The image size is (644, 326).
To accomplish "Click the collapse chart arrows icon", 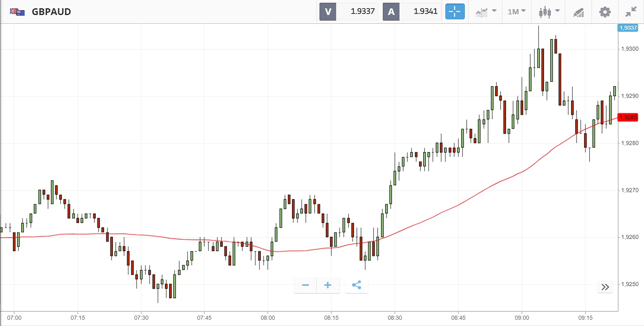I will [x=631, y=12].
